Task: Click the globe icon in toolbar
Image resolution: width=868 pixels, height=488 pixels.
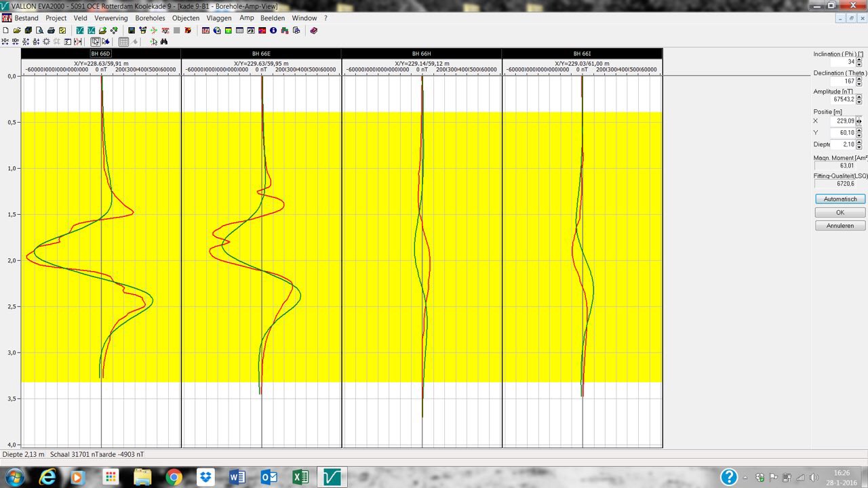Action: point(217,30)
